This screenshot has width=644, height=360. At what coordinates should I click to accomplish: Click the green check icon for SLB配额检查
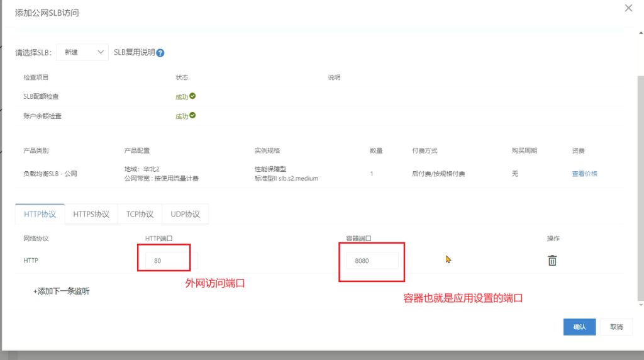click(192, 96)
